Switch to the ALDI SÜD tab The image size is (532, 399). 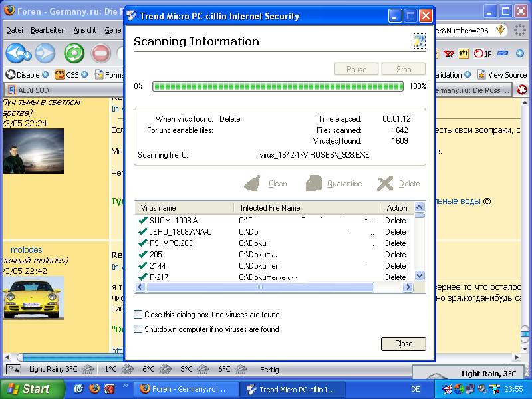point(64,90)
